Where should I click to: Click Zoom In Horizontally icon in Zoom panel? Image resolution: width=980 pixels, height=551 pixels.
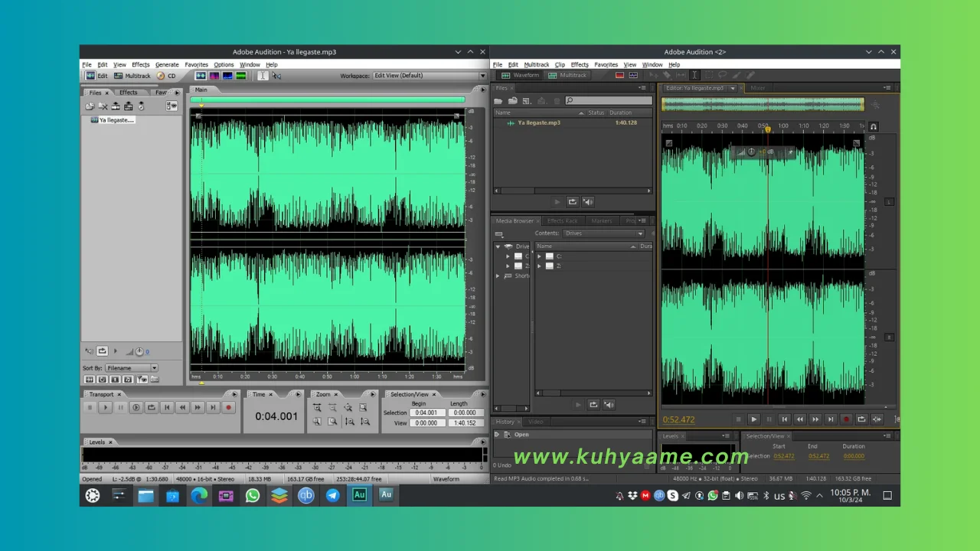coord(317,408)
